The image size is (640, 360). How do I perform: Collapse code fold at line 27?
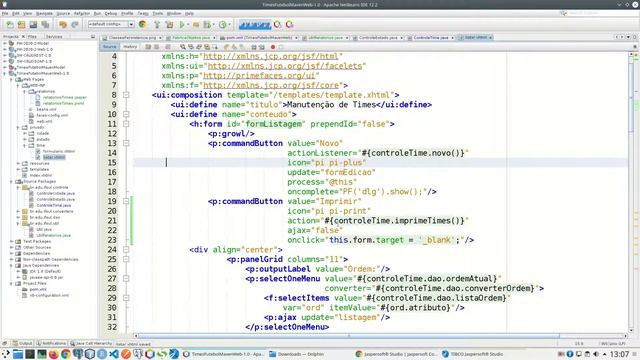pyautogui.click(x=126, y=279)
